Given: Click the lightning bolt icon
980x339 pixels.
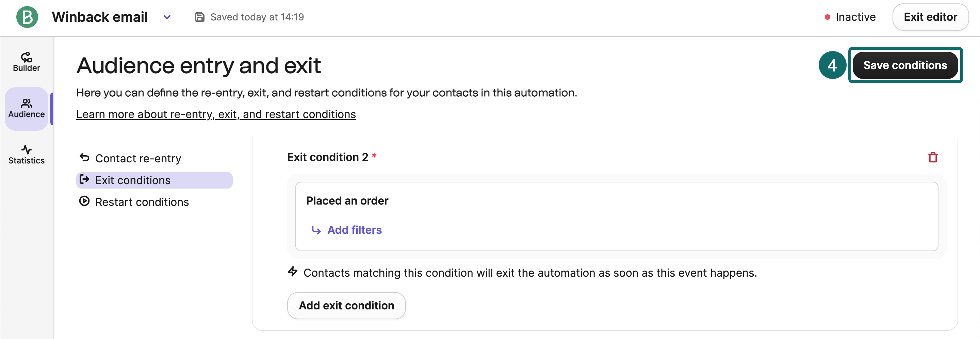Looking at the screenshot, I should tap(293, 272).
